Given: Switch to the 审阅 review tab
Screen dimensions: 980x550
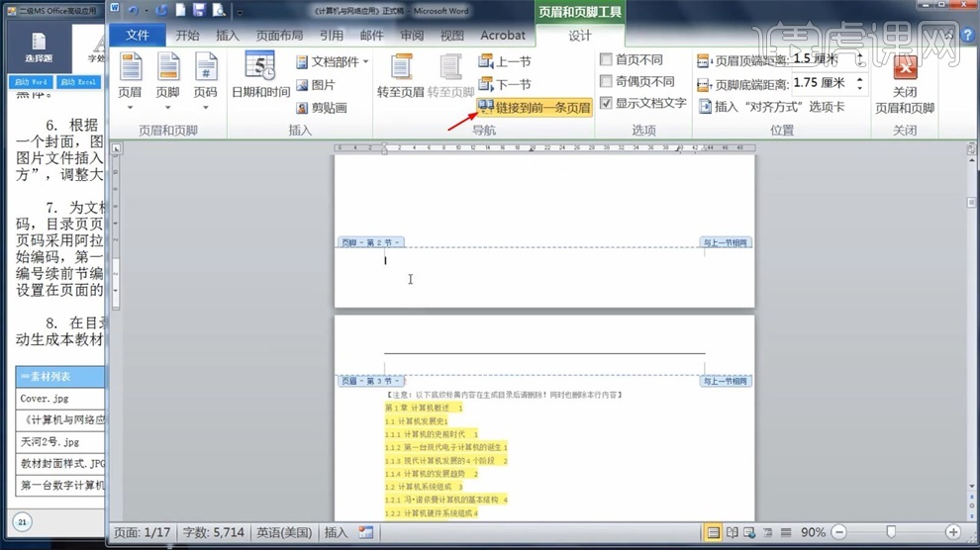Looking at the screenshot, I should (x=412, y=36).
